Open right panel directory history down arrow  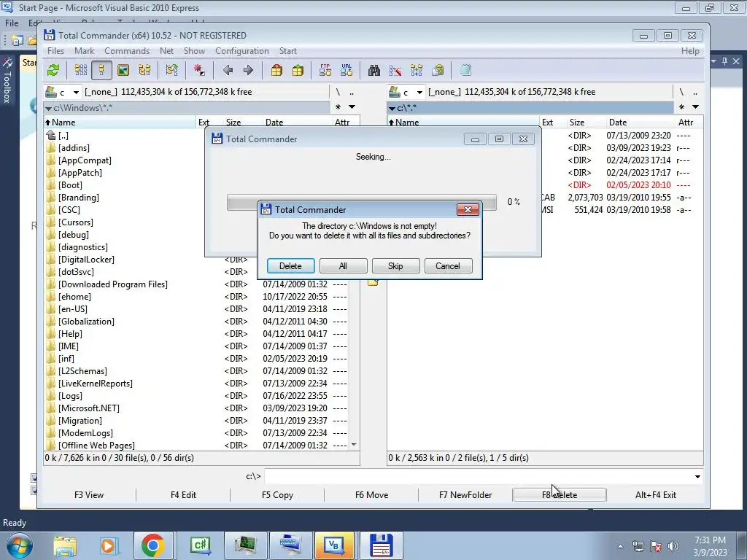695,107
